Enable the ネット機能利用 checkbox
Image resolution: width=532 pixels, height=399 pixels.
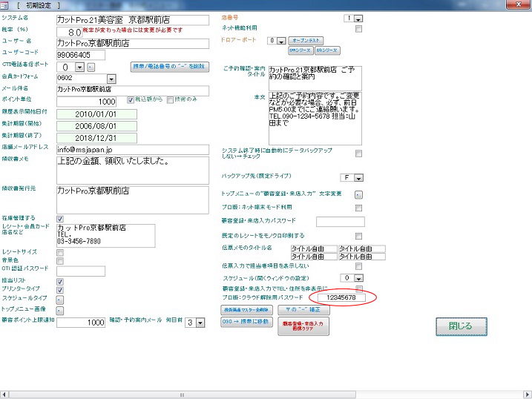click(358, 29)
